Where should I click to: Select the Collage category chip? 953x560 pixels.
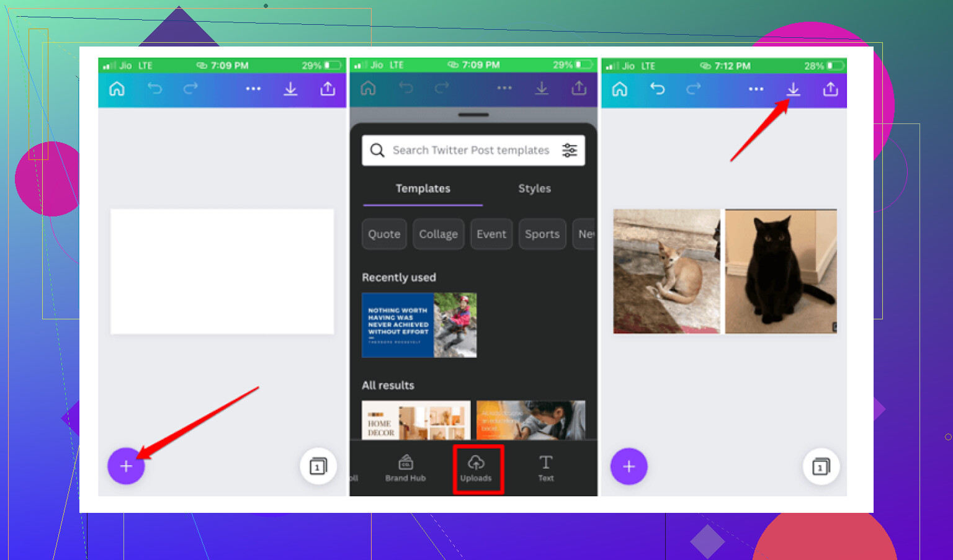[x=439, y=234]
